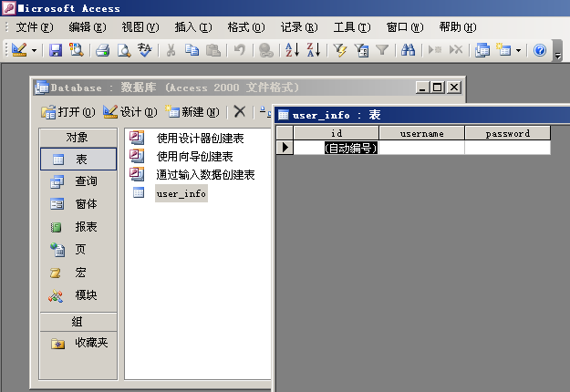Click the Copy icon in toolbar
This screenshot has height=392, width=570.
pyautogui.click(x=192, y=50)
